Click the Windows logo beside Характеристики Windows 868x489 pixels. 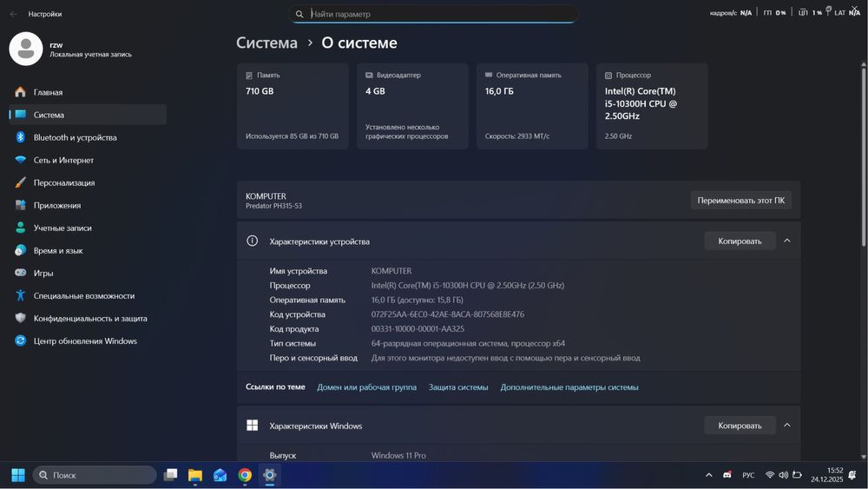pyautogui.click(x=252, y=426)
